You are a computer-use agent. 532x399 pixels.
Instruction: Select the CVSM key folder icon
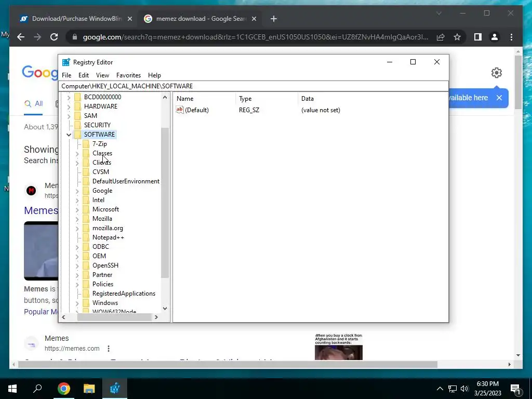coord(86,172)
